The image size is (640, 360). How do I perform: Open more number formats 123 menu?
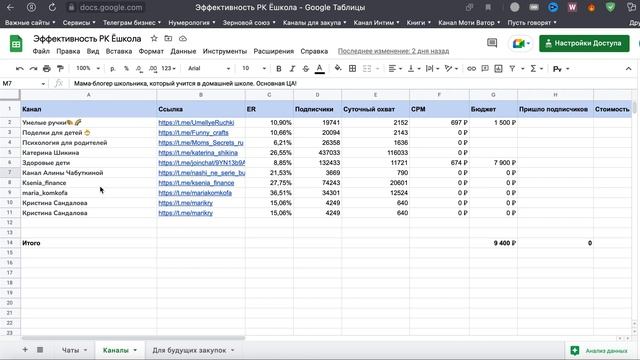[x=168, y=68]
